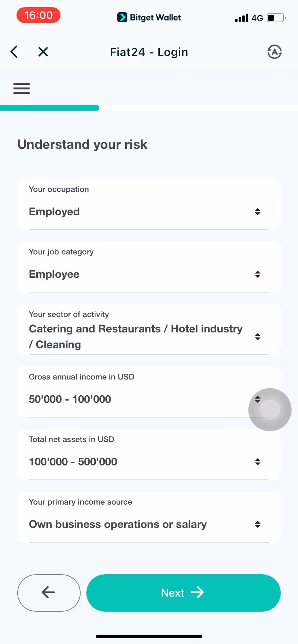Close the Fiat24 page with the X icon
Screen dimensions: 298x644
[43, 52]
